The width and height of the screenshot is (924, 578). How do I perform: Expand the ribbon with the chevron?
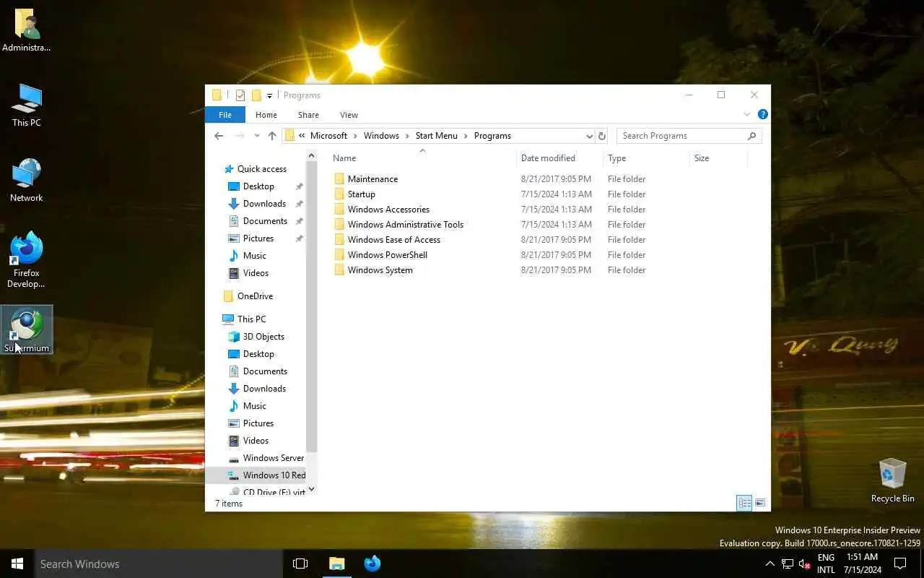pyautogui.click(x=747, y=114)
